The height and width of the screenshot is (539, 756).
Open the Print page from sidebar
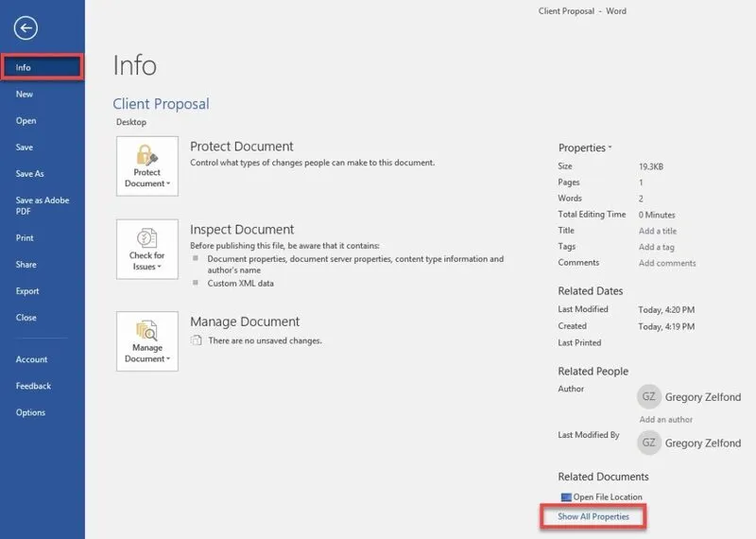coord(25,238)
